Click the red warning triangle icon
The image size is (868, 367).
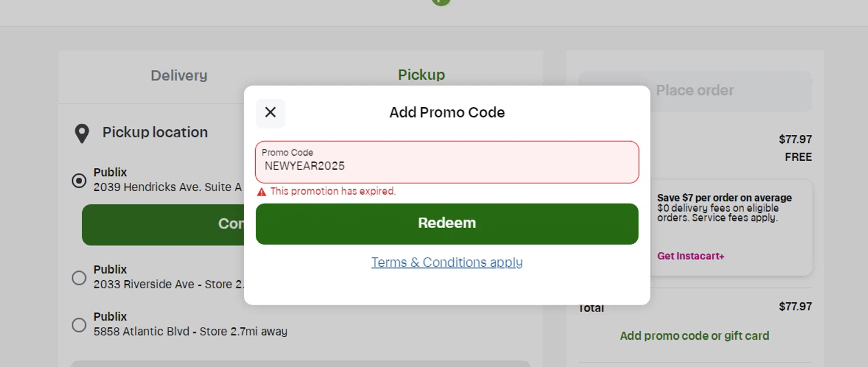(x=262, y=192)
